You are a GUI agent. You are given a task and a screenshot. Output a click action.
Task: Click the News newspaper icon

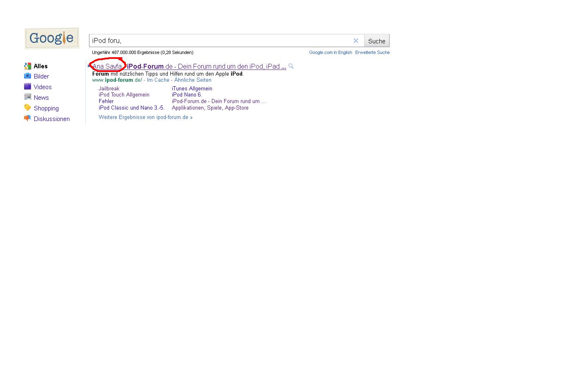coord(27,97)
